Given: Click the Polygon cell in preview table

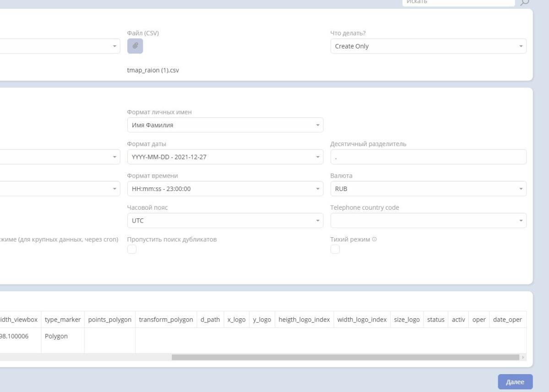Looking at the screenshot, I should coord(55,336).
